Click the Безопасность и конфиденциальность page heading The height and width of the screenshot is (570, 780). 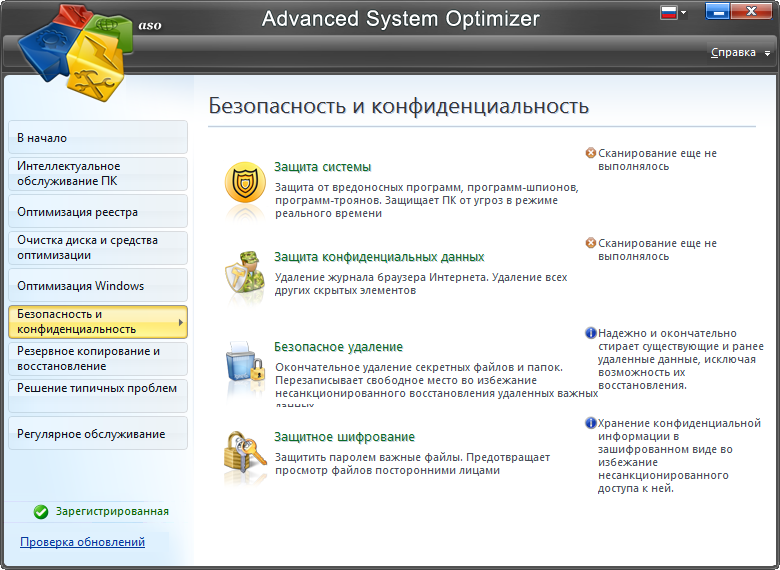coord(398,106)
